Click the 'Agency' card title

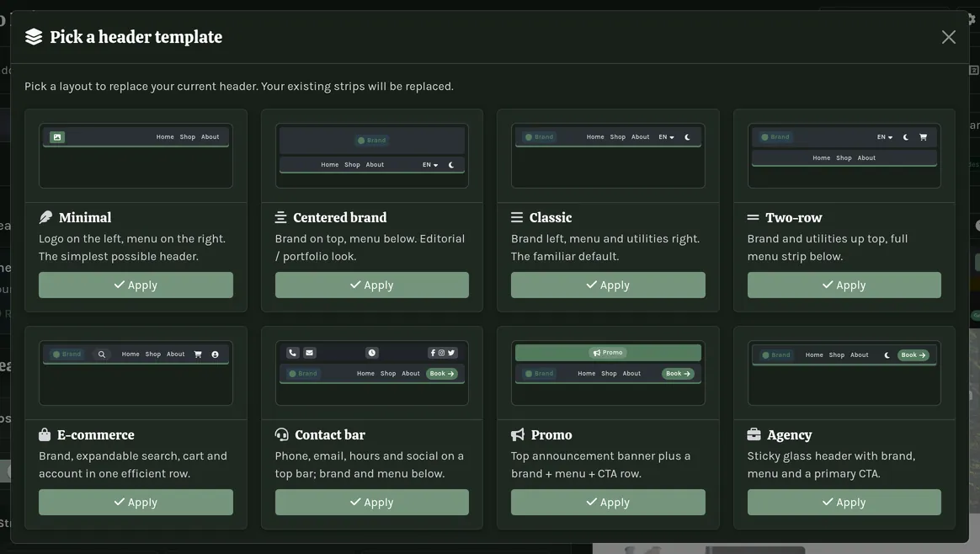pyautogui.click(x=790, y=434)
